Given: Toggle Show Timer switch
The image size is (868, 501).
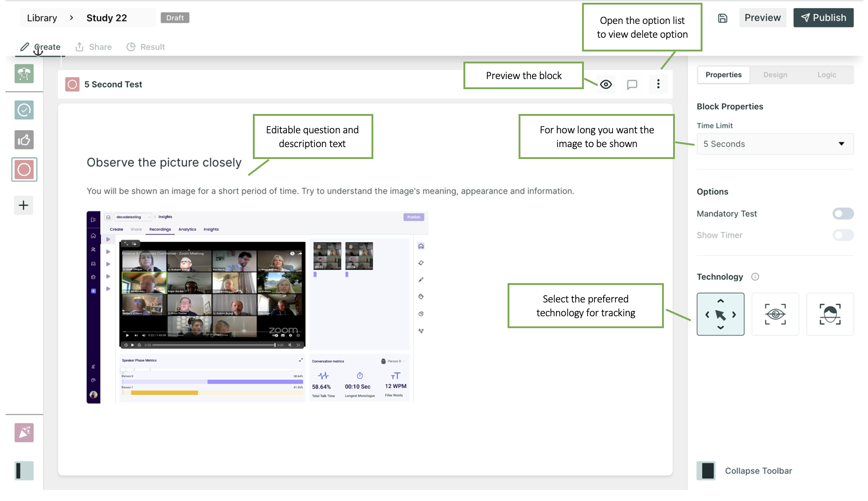Looking at the screenshot, I should [x=843, y=235].
